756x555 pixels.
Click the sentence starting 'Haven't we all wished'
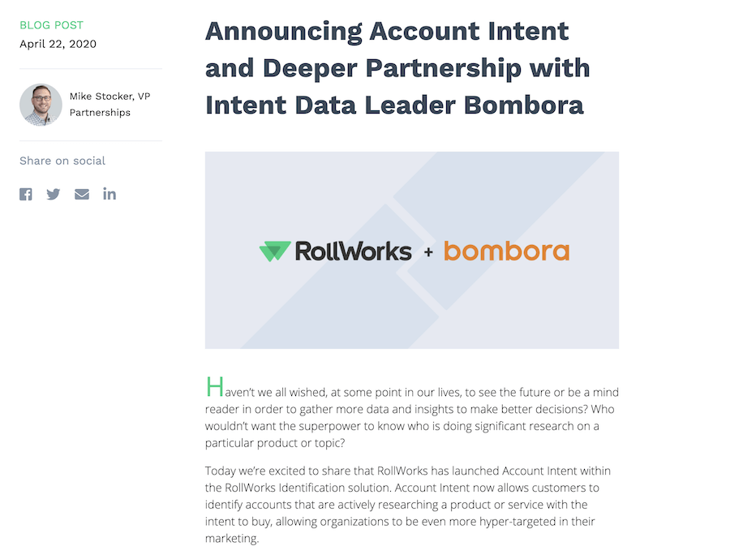(x=406, y=392)
